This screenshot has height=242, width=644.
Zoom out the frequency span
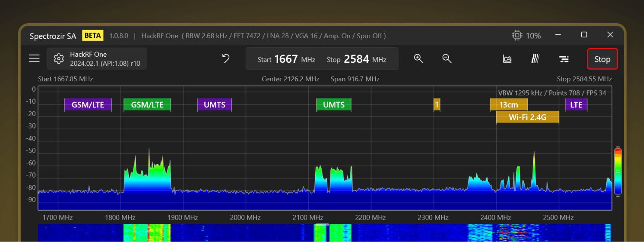tap(447, 58)
